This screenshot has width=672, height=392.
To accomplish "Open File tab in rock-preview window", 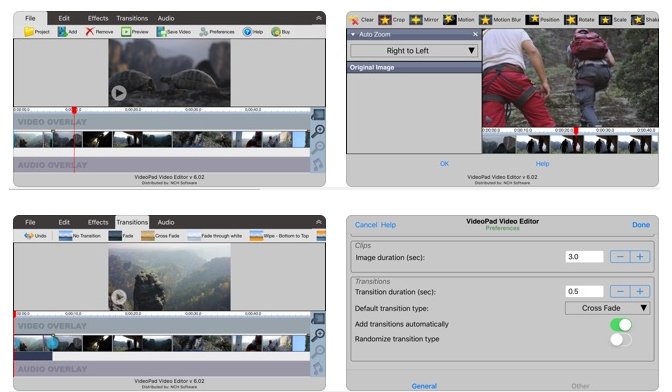I will coord(30,222).
